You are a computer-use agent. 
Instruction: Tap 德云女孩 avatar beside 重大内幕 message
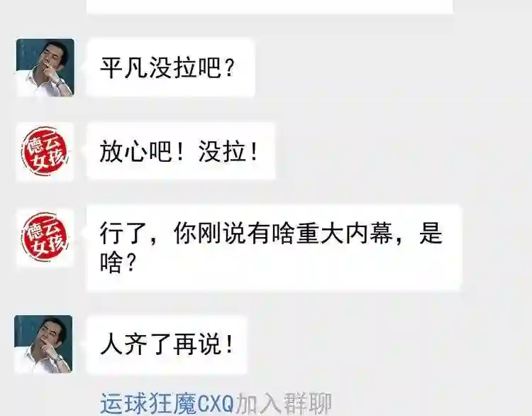pyautogui.click(x=45, y=238)
